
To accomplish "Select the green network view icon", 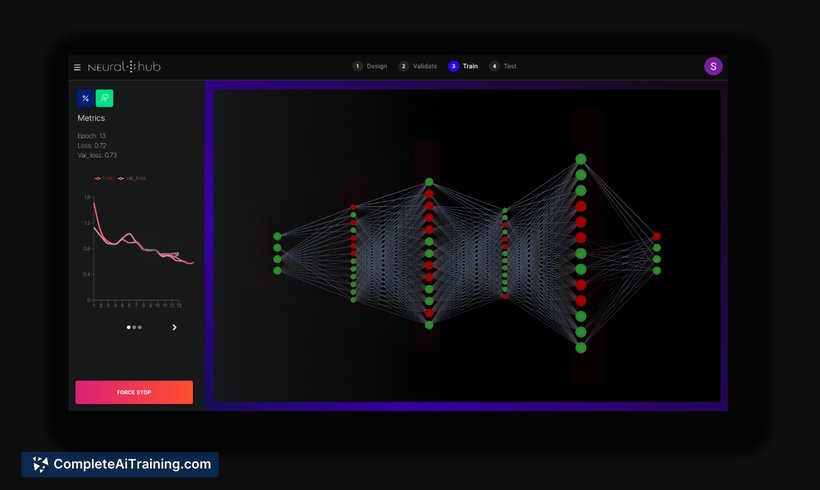I will coord(104,98).
